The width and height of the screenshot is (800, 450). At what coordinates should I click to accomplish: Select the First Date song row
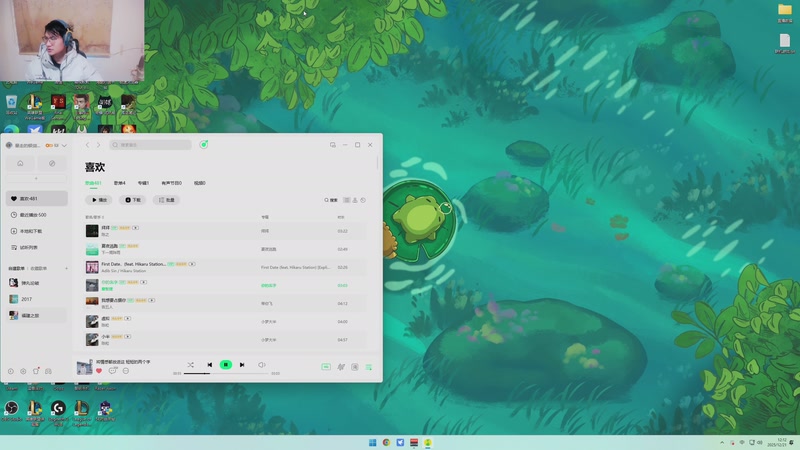click(x=226, y=267)
